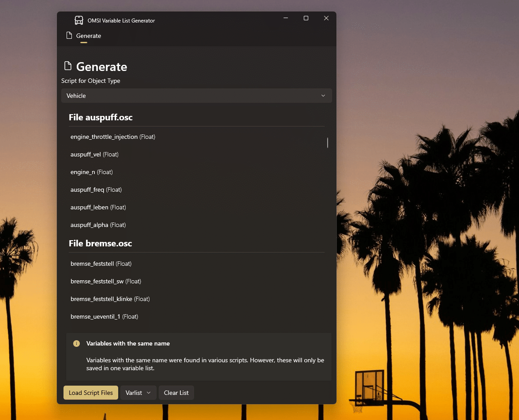Screen dimensions: 519x420
Task: Select the bremse_feststell variable
Action: (x=101, y=264)
